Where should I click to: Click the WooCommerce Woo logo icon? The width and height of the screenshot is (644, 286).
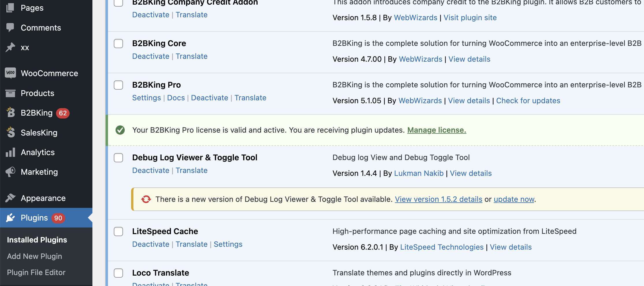[10, 73]
